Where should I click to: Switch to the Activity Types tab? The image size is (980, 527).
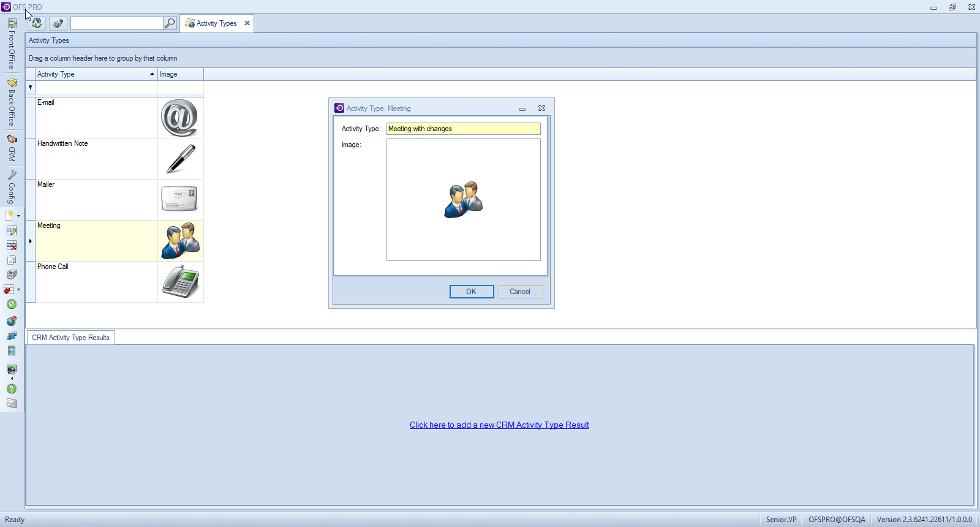pyautogui.click(x=216, y=23)
